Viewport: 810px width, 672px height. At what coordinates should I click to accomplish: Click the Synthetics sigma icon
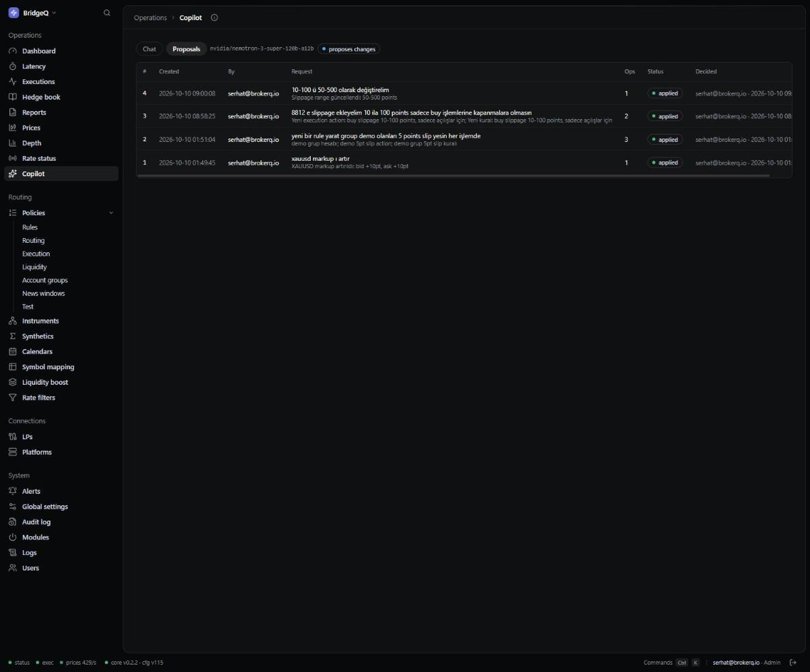pos(13,336)
